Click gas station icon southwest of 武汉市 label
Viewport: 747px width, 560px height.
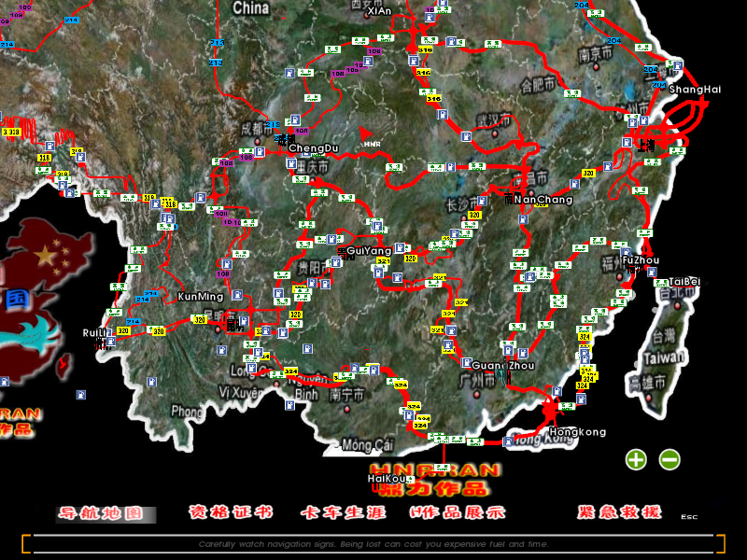(x=466, y=136)
